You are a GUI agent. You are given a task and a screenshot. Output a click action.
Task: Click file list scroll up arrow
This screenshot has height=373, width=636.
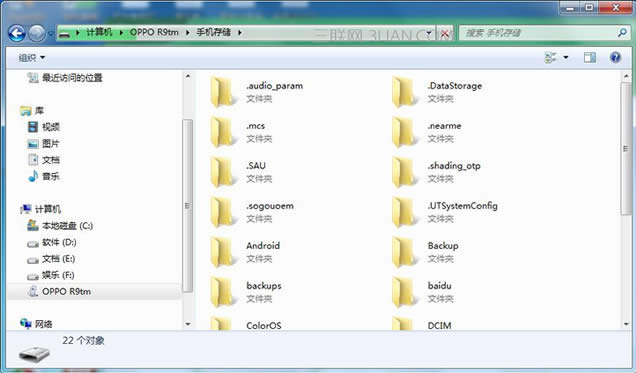pos(626,76)
